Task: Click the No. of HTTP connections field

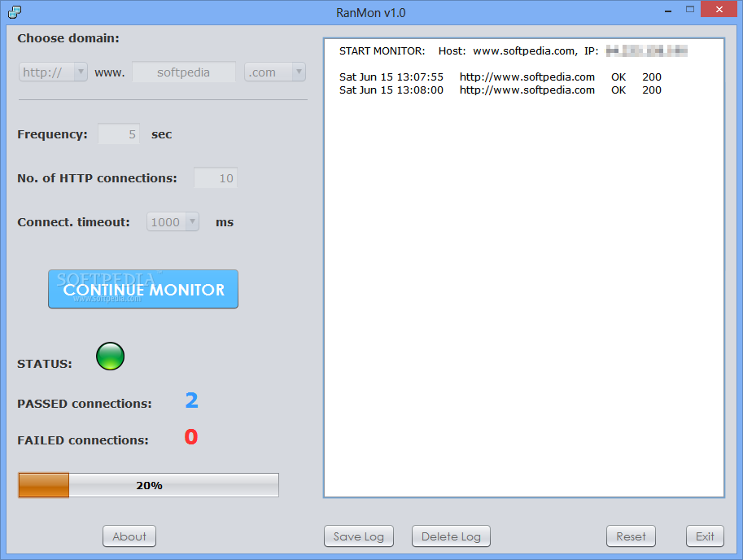Action: click(216, 178)
